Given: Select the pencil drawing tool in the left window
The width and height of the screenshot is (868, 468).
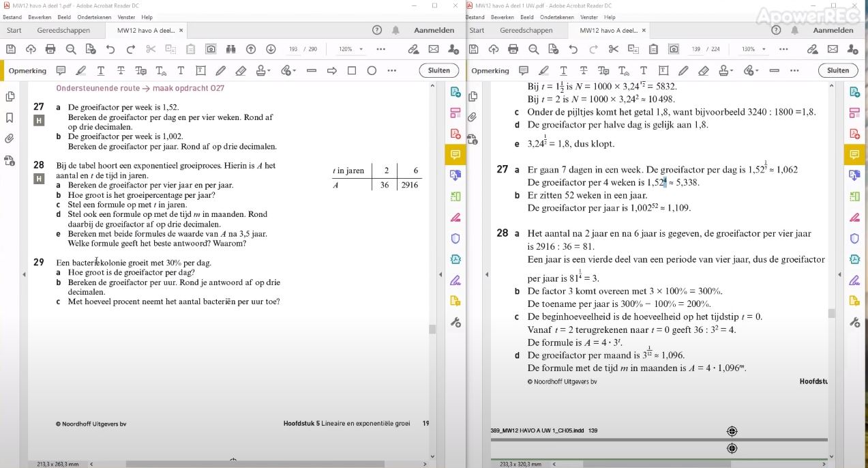Looking at the screenshot, I should pos(220,70).
